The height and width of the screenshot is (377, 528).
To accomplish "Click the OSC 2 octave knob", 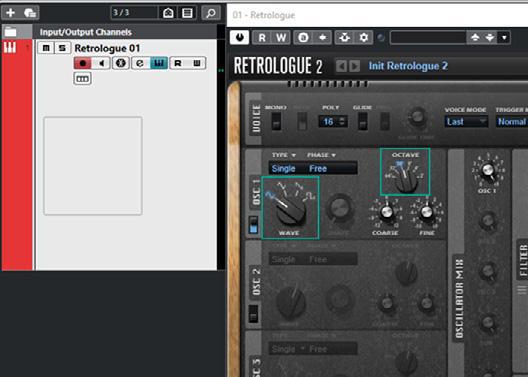I will 406,273.
